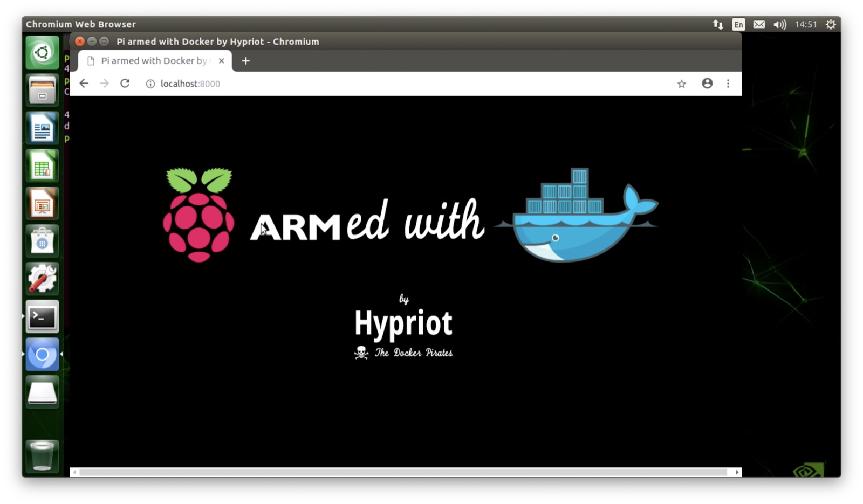Mute system volume via the speaker indicator
The image size is (863, 504).
779,24
